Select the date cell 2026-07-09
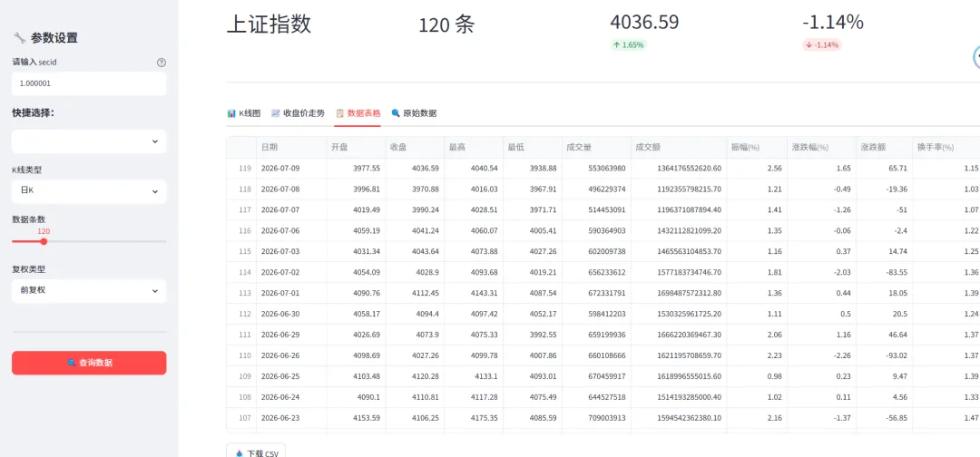980x457 pixels. [291, 169]
